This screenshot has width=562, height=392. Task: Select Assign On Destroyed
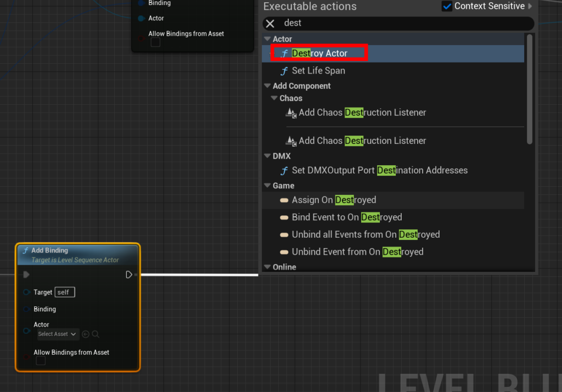pos(393,200)
